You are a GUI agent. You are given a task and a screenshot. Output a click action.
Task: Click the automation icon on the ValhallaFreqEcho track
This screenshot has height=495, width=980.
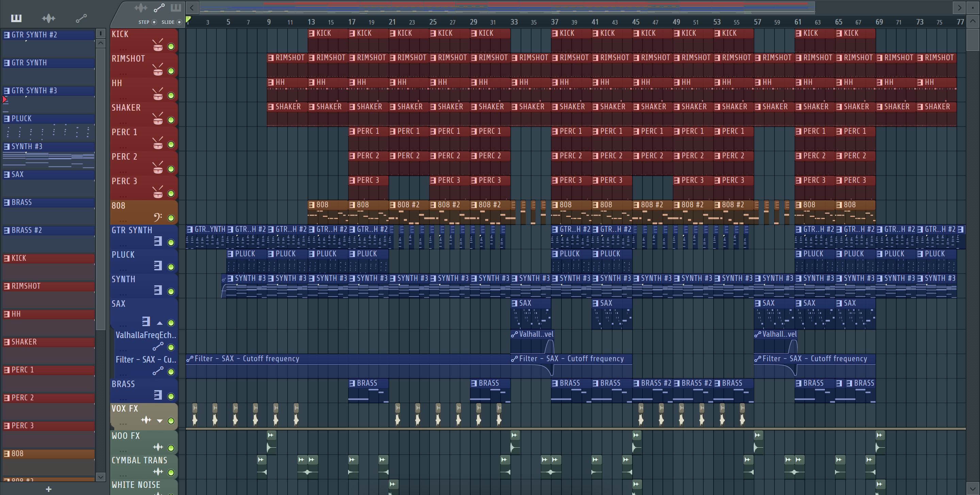coord(158,347)
